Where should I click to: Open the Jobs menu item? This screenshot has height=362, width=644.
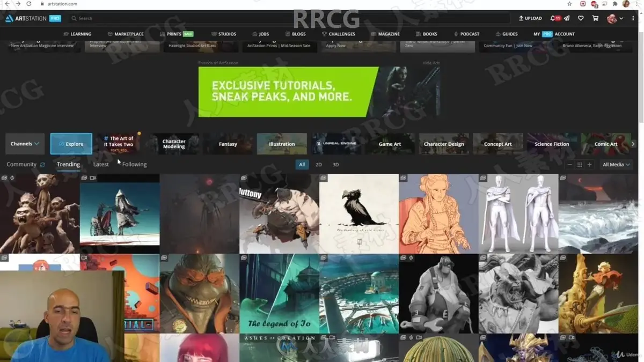tap(261, 34)
